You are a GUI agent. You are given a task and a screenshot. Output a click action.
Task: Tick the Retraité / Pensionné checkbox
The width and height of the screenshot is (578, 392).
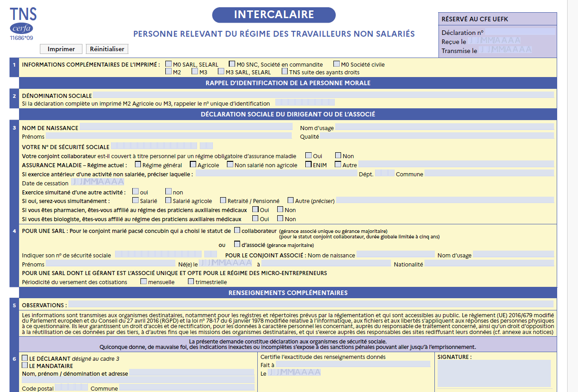[223, 200]
